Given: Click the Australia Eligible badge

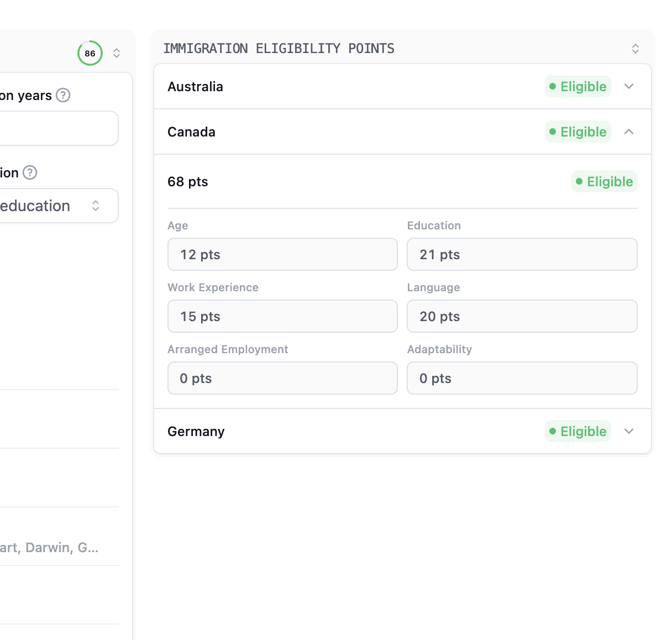Looking at the screenshot, I should (578, 86).
